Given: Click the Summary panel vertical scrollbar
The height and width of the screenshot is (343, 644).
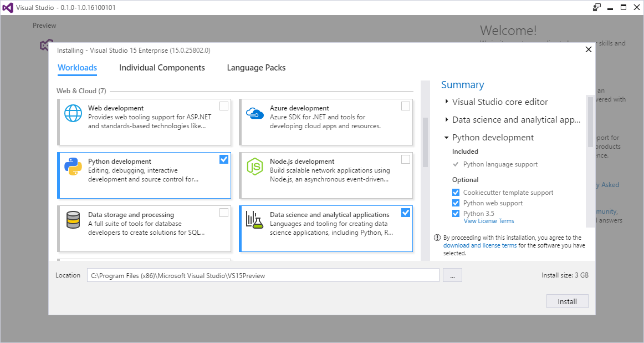Looking at the screenshot, I should click(590, 122).
